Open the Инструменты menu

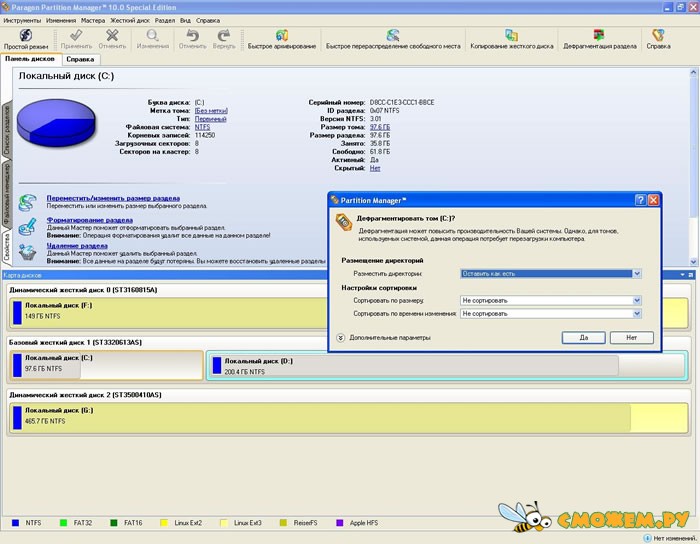(x=22, y=21)
